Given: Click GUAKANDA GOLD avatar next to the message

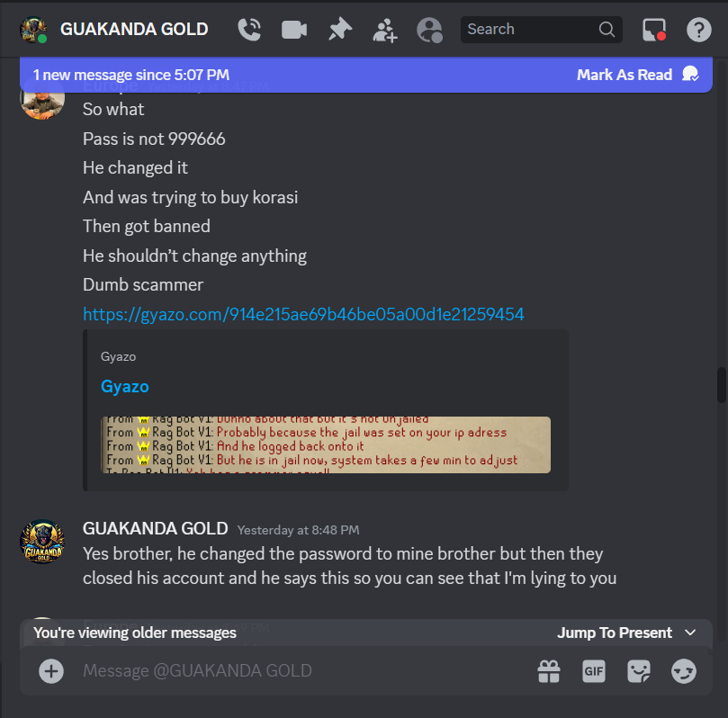Looking at the screenshot, I should pos(42,542).
